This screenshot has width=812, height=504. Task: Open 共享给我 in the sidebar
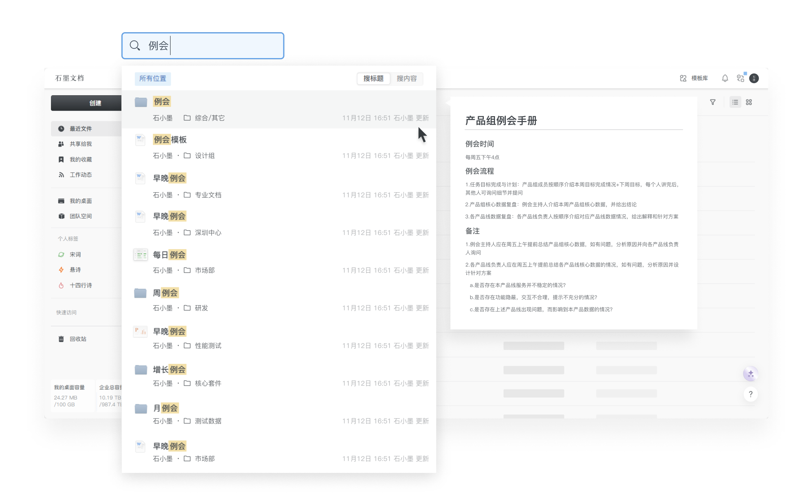pyautogui.click(x=75, y=144)
